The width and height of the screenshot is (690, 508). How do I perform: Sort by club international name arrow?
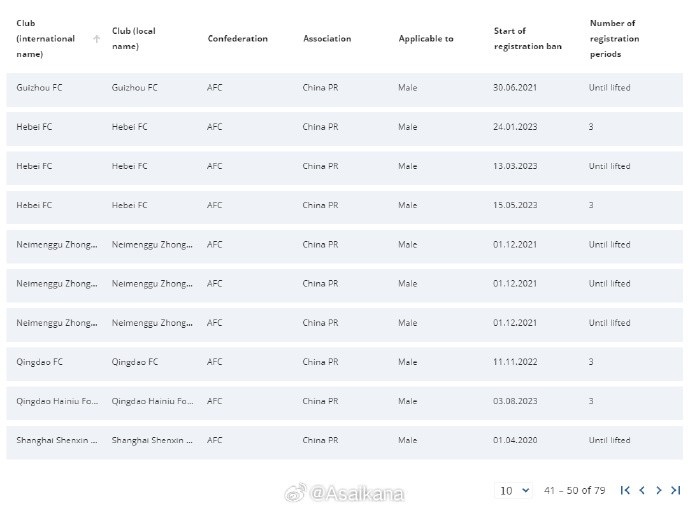[96, 39]
